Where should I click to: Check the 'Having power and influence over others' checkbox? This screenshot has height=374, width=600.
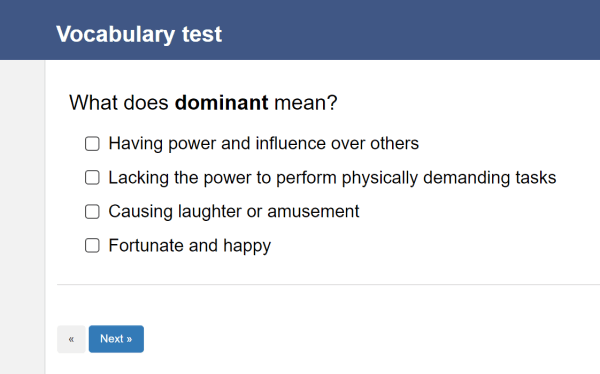(x=92, y=144)
